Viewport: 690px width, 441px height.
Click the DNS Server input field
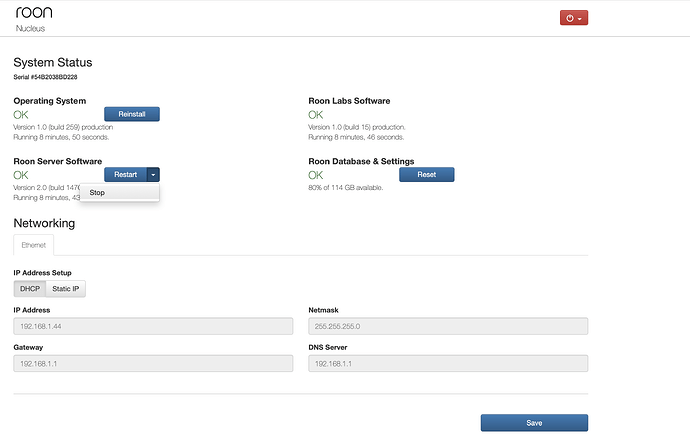[x=448, y=364]
